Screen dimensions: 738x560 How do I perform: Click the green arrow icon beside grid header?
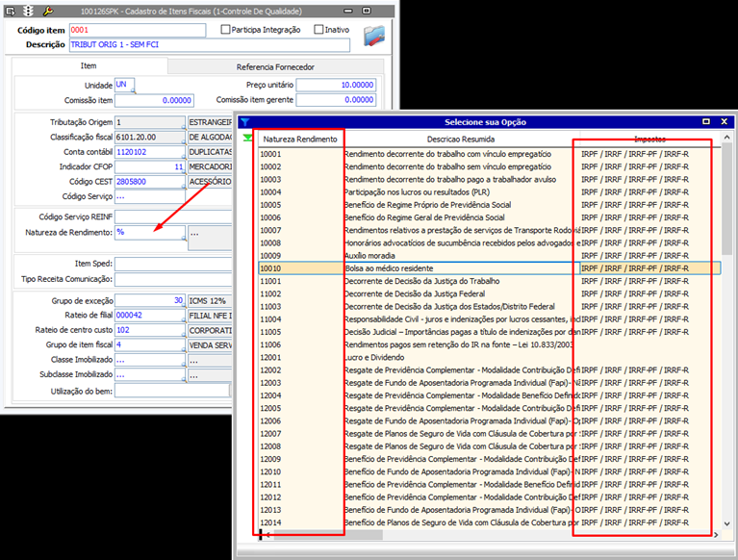[249, 139]
